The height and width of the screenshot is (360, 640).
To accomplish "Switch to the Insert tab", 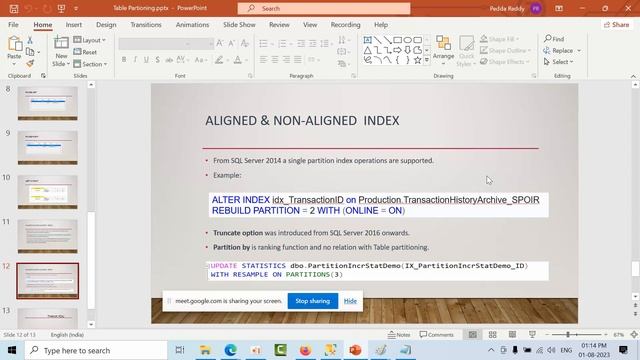I will tap(73, 24).
